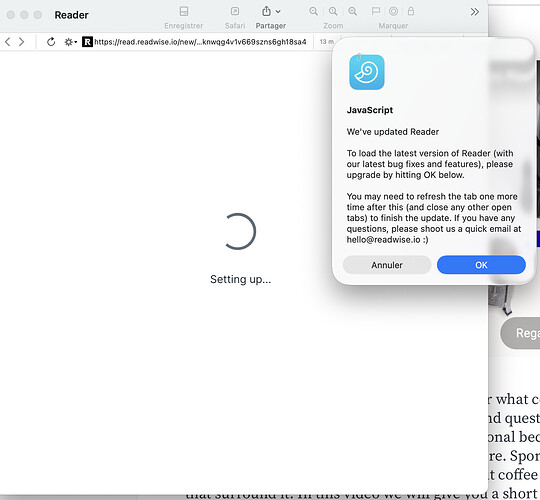Click the 'Setting up...' status text
The height and width of the screenshot is (500, 540).
coord(240,279)
